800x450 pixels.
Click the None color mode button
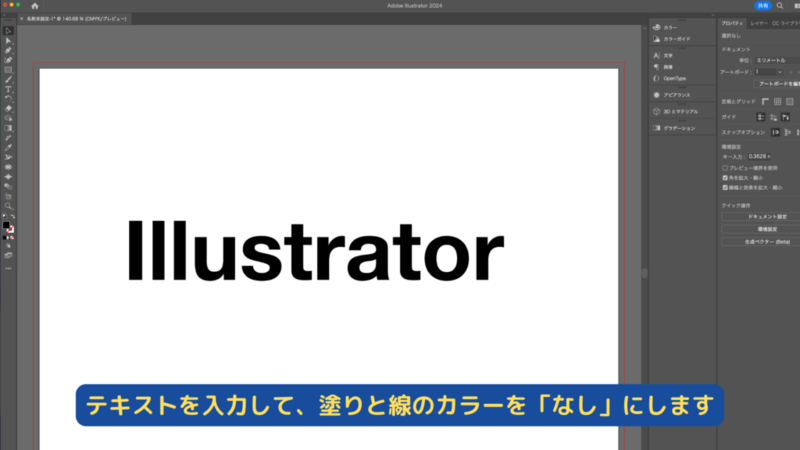[x=12, y=238]
